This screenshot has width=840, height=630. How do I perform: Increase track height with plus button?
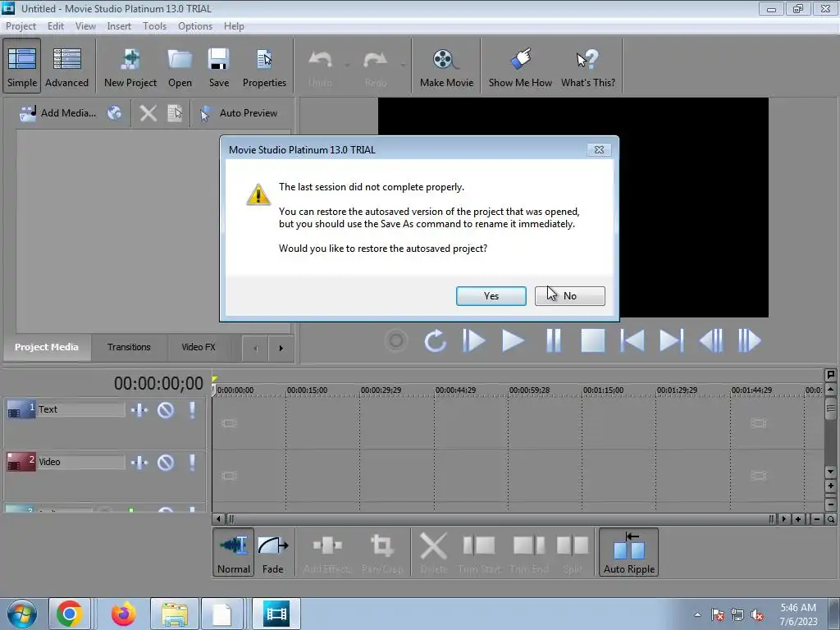[830, 486]
